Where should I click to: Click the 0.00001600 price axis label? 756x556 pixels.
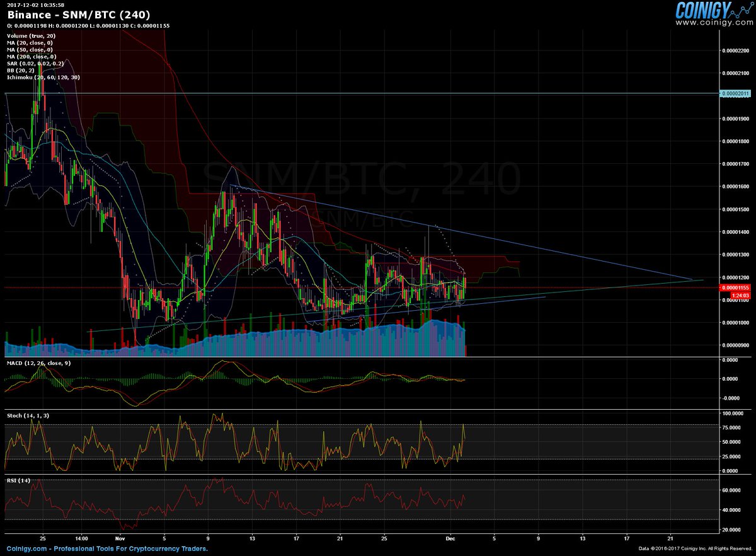[x=736, y=187]
